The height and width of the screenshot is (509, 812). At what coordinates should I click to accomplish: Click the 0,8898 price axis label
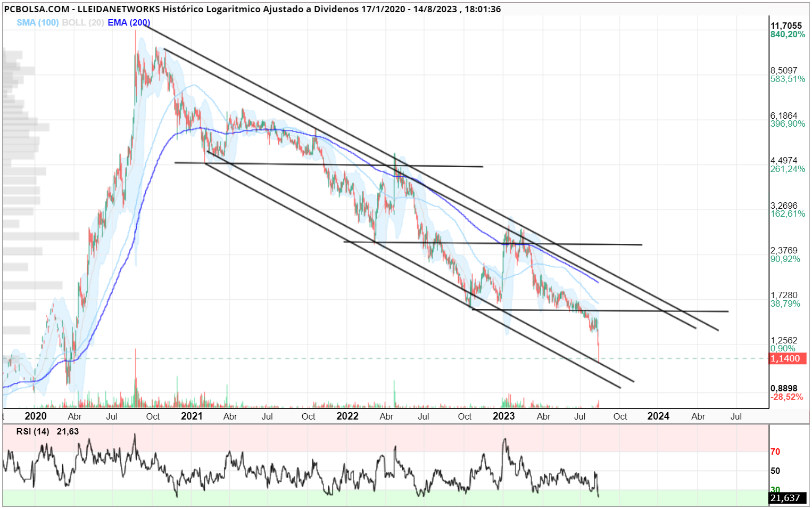point(784,388)
